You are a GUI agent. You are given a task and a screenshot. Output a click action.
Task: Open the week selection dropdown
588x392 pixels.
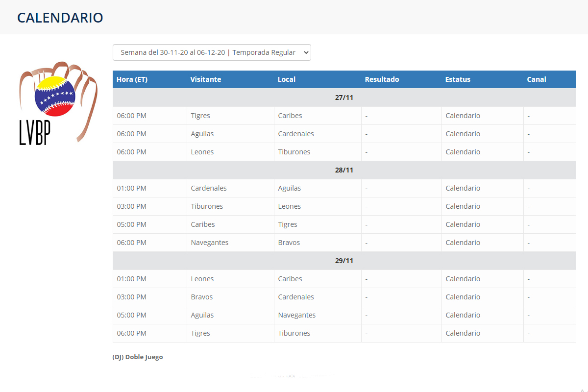212,52
